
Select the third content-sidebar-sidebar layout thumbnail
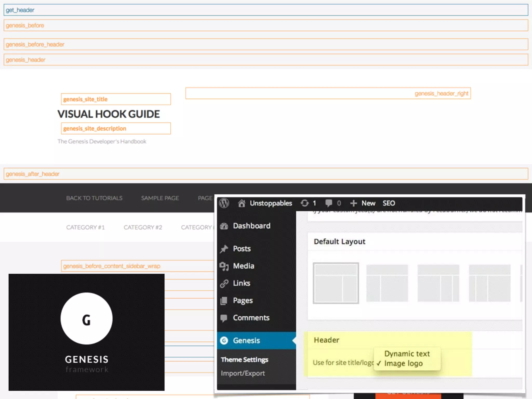[x=438, y=283]
